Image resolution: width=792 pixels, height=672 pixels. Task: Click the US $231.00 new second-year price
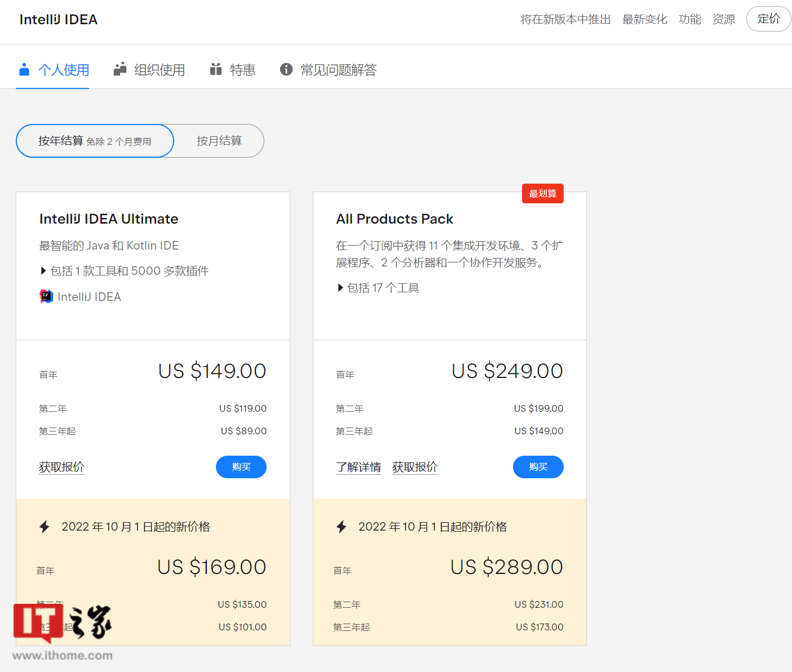pos(539,604)
